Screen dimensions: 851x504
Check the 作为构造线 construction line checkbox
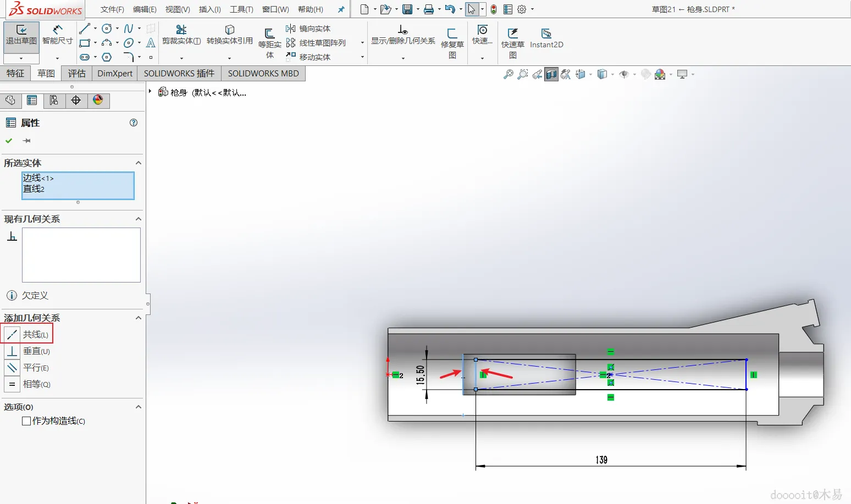[26, 421]
